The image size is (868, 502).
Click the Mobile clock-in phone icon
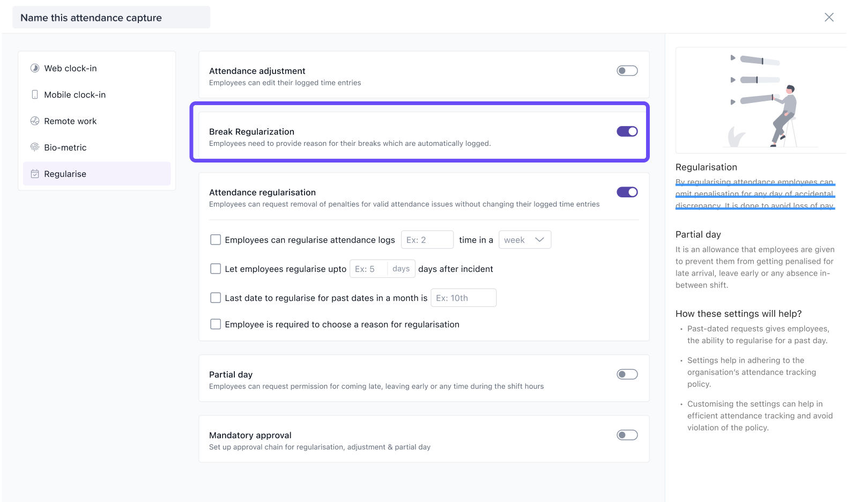point(35,94)
